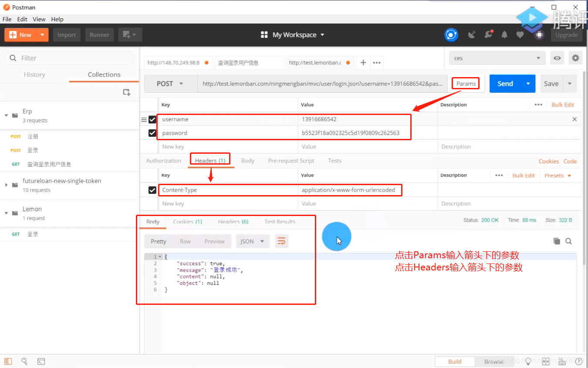Toggle the wrap lines icon
Image resolution: width=588 pixels, height=368 pixels.
click(282, 241)
